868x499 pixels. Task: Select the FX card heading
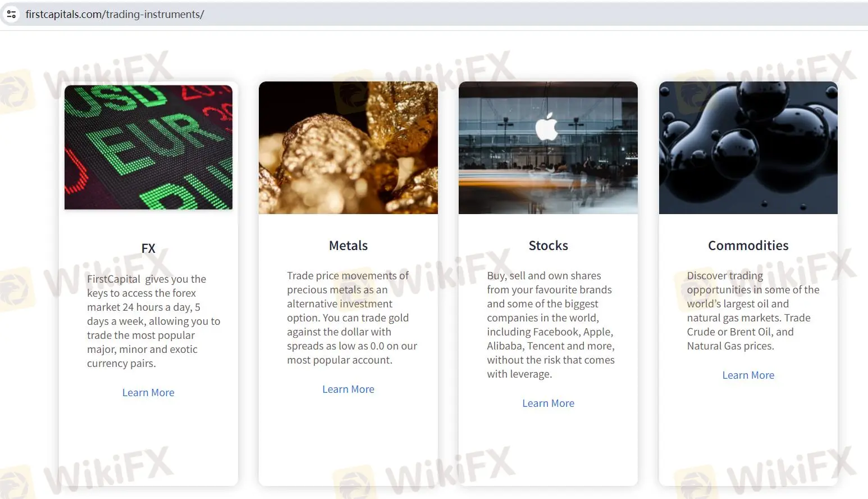pos(148,248)
